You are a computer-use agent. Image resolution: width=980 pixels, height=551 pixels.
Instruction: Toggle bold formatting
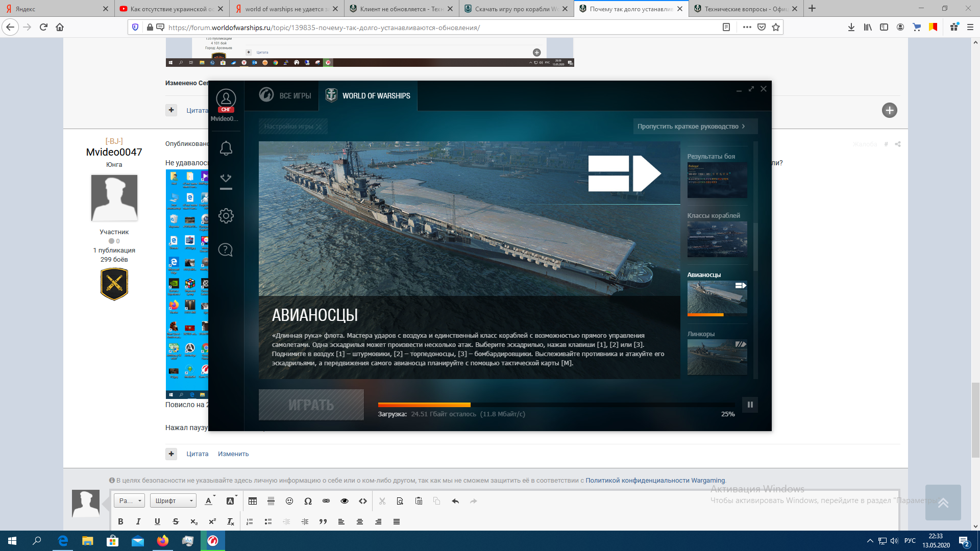click(120, 521)
